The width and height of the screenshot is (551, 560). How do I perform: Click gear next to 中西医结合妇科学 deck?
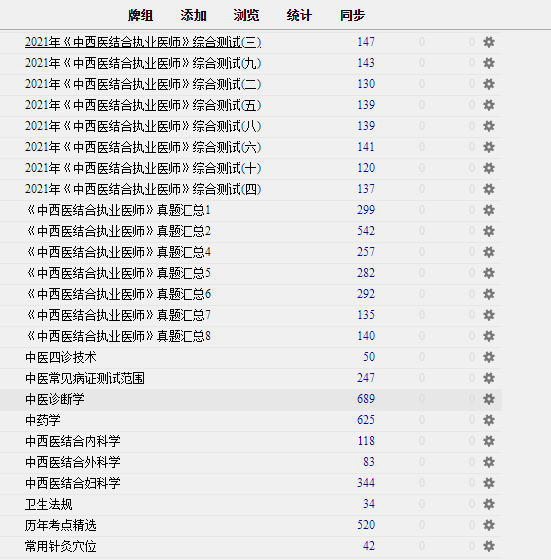[x=489, y=483]
